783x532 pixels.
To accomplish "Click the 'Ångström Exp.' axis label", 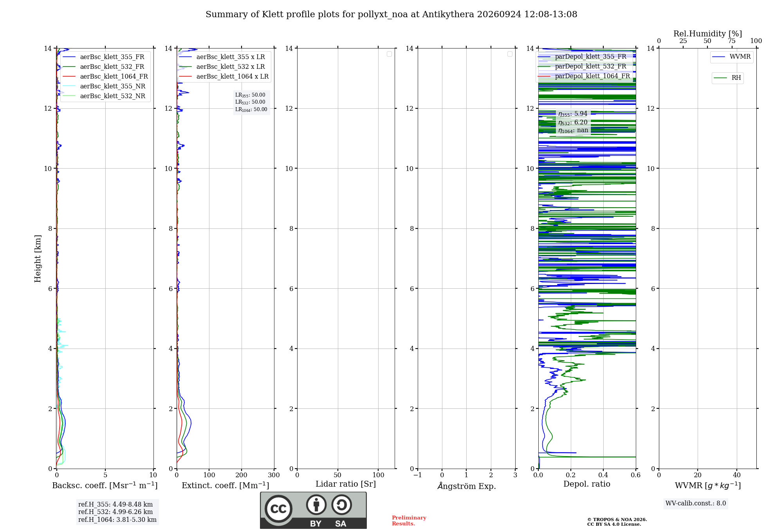I will click(467, 486).
